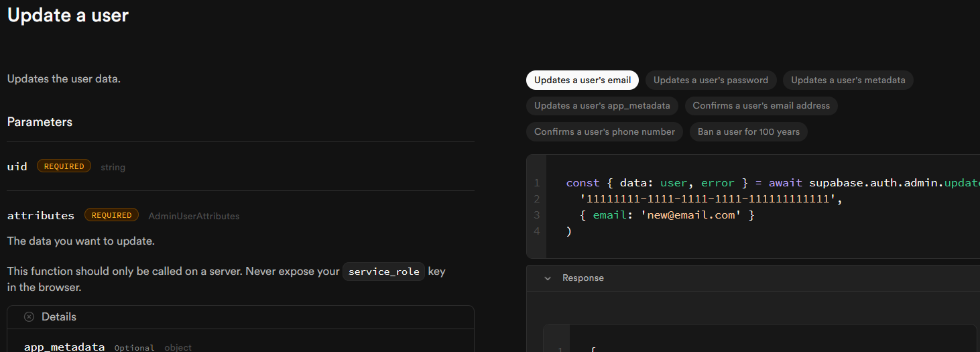This screenshot has width=980, height=352.
Task: Click the Update a user heading
Action: click(68, 15)
